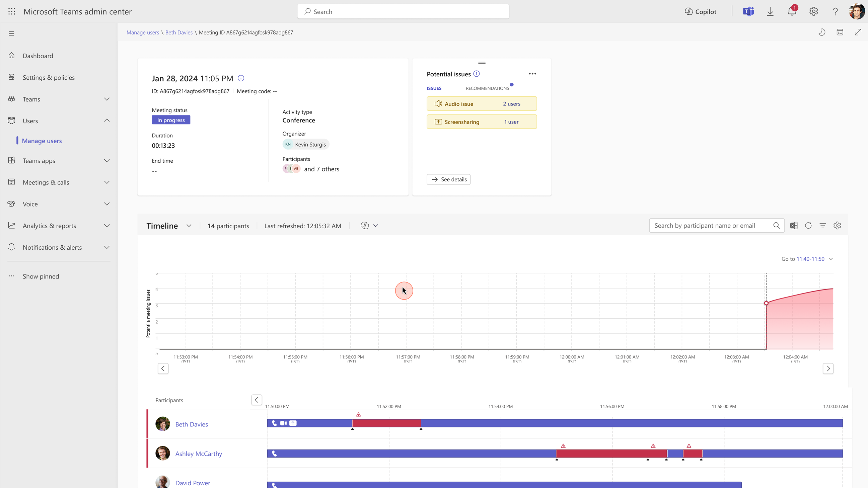The image size is (868, 488).
Task: Open the Cloud Shell panel icon
Action: 840,32
